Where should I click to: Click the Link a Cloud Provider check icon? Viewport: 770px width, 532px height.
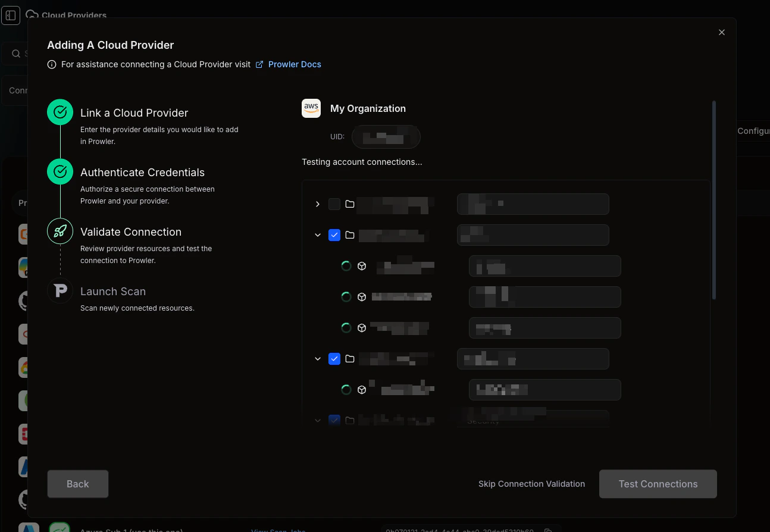coord(60,112)
